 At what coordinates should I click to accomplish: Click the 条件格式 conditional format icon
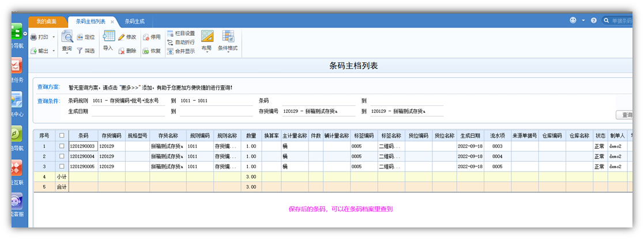tap(228, 36)
